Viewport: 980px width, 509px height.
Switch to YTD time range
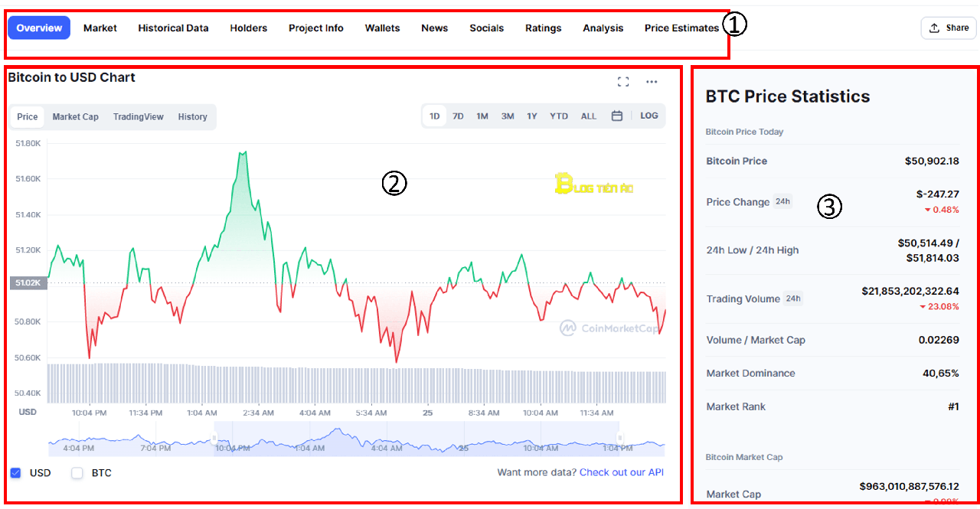pyautogui.click(x=558, y=116)
